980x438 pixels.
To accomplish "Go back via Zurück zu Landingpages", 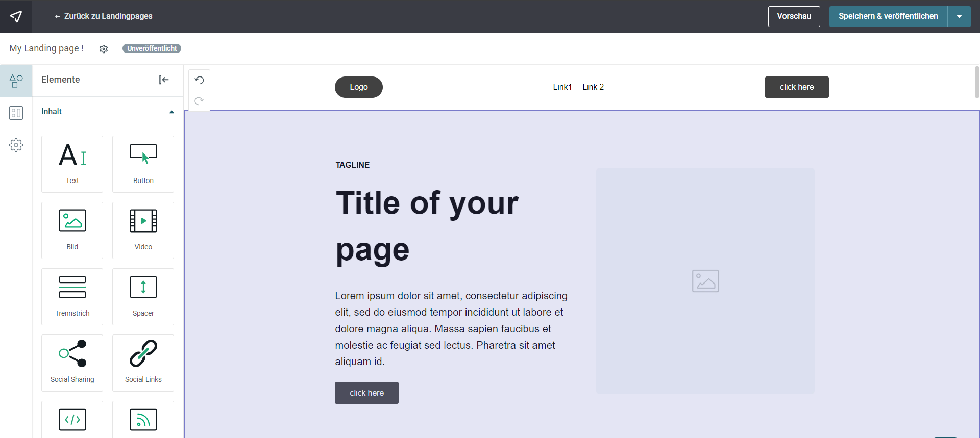I will [104, 16].
